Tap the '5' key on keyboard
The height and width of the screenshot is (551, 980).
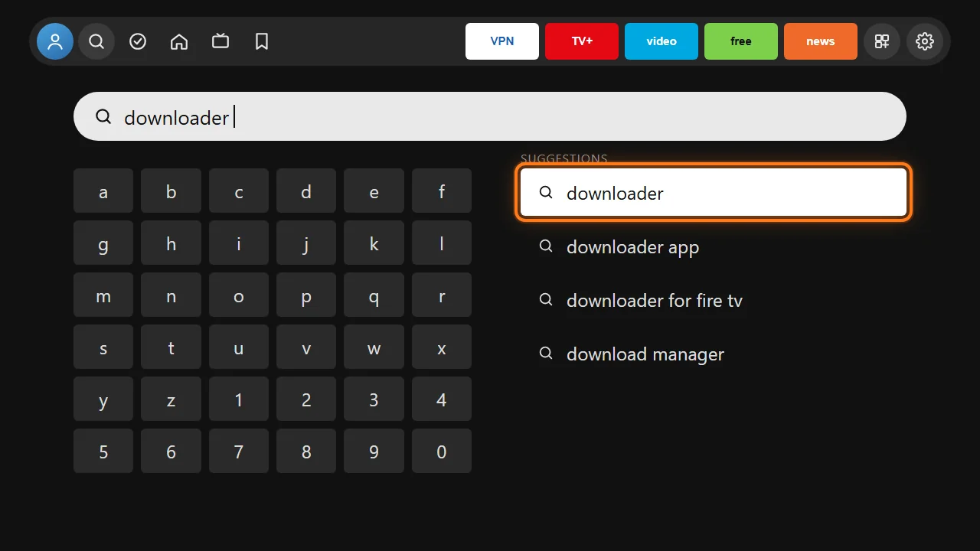point(103,451)
